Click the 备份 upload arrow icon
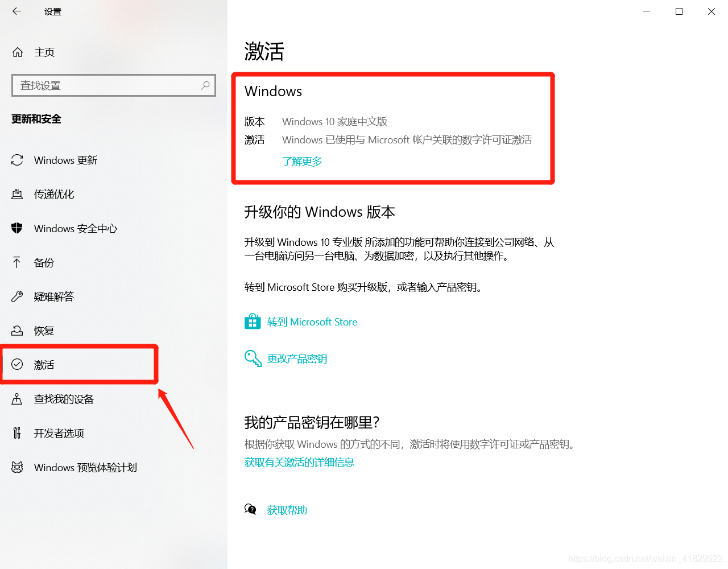The height and width of the screenshot is (569, 728). [17, 262]
